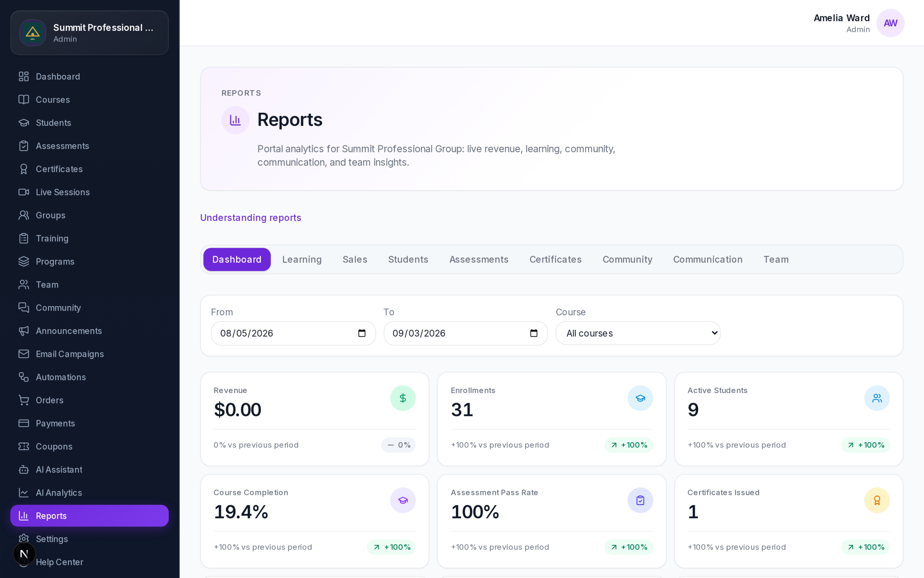Click the Course Completion +100% badge
The height and width of the screenshot is (578, 924).
click(x=391, y=547)
